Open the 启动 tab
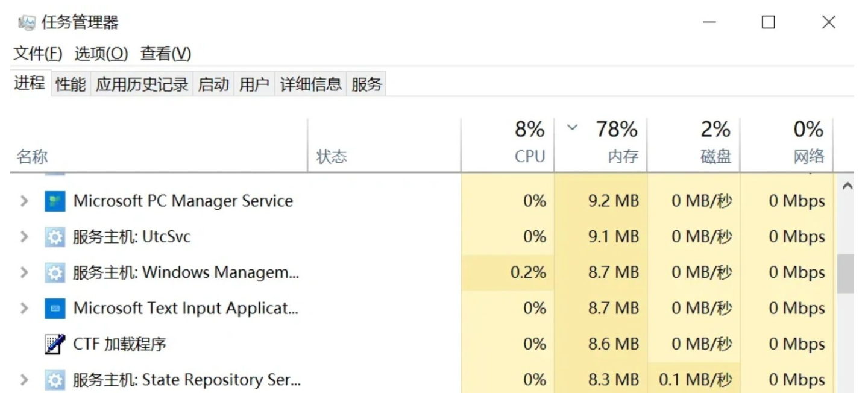 214,84
